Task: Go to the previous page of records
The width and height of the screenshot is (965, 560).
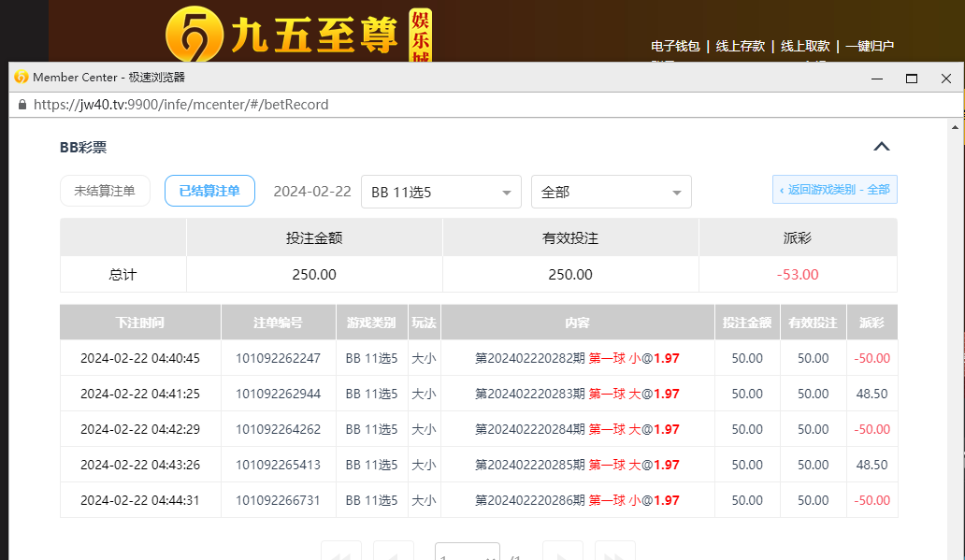Action: click(x=393, y=553)
